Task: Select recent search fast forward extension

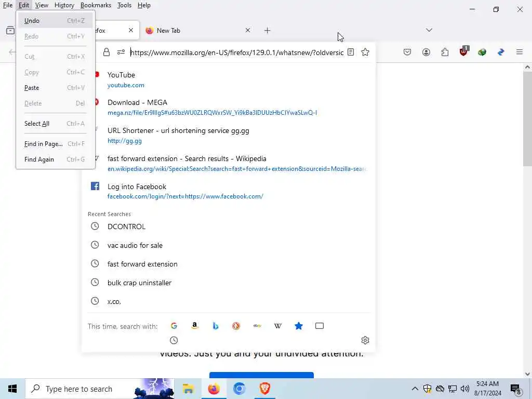Action: pyautogui.click(x=229, y=263)
